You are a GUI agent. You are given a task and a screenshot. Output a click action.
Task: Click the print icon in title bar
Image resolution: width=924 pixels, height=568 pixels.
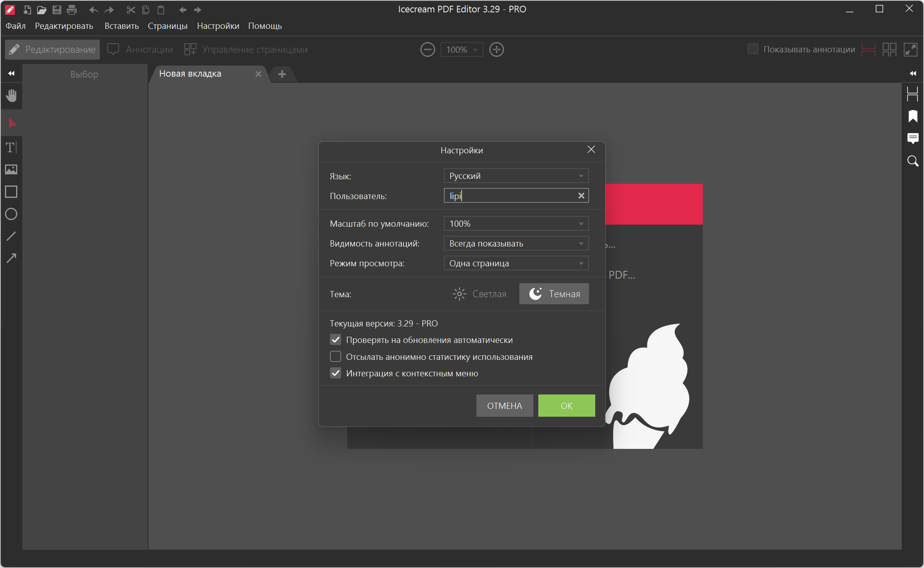pos(72,9)
